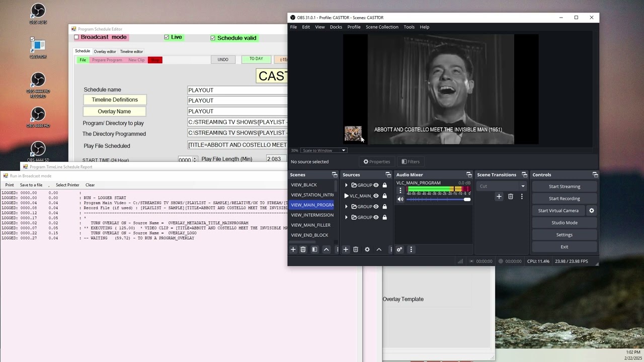Click system tray clock
644x362 pixels.
tap(633, 355)
